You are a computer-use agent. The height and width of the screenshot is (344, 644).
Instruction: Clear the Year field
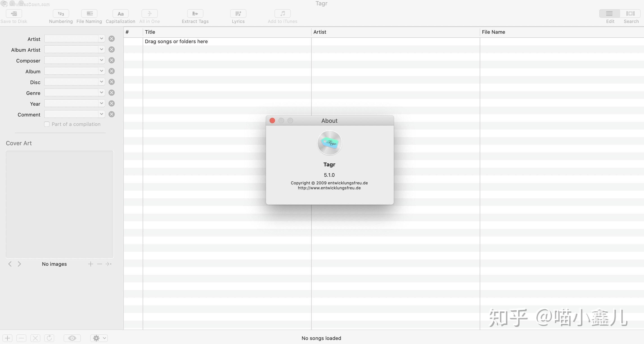click(112, 103)
